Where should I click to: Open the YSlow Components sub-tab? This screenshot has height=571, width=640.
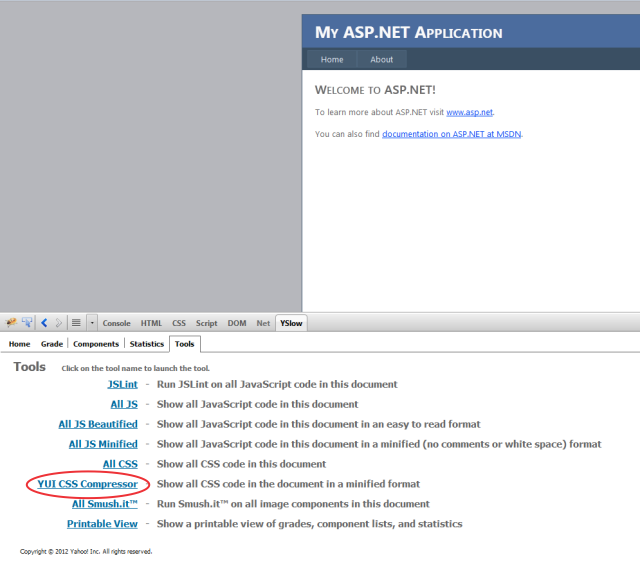tap(96, 344)
